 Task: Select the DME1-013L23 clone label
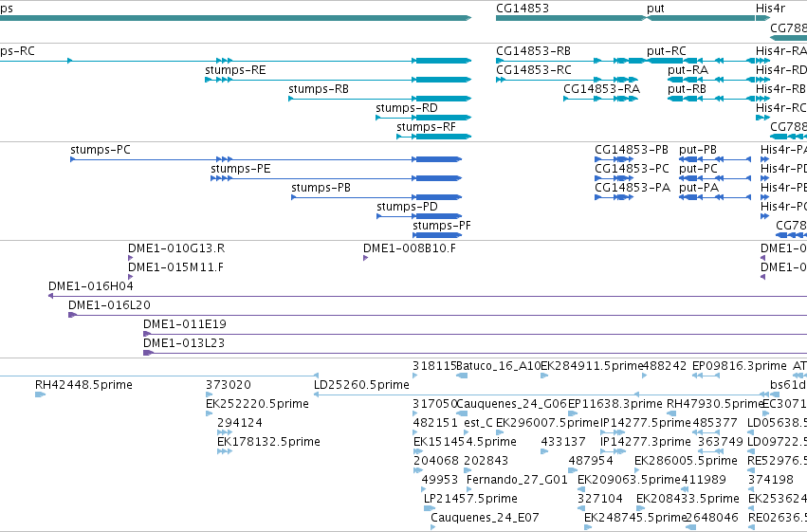[x=184, y=343]
